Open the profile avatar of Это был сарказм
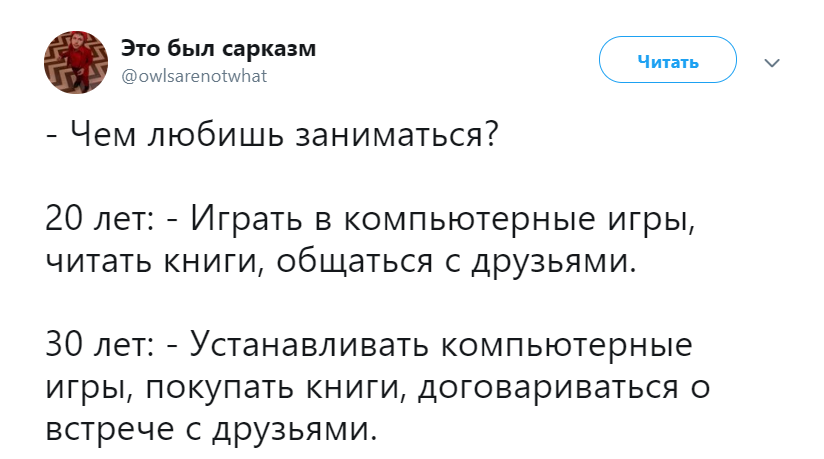Screen dimensions: 824x459 (76, 62)
